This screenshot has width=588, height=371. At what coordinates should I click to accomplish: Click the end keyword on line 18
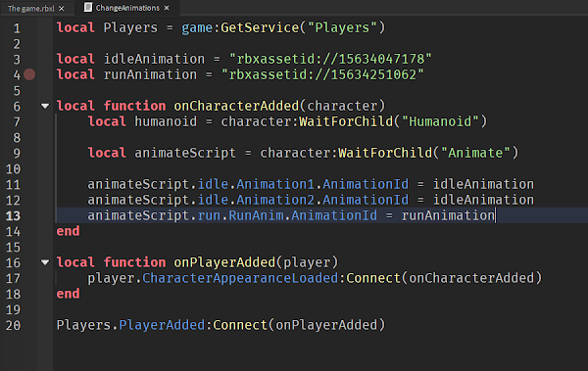pos(68,294)
